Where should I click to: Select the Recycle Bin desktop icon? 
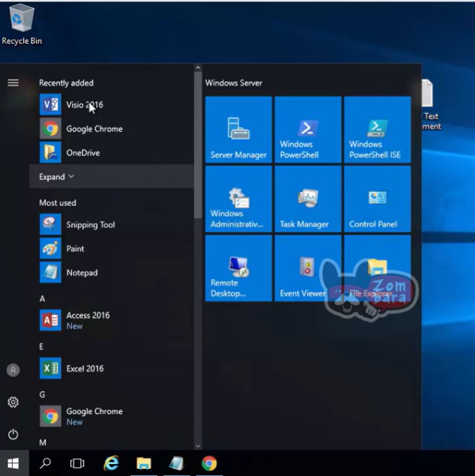[22, 25]
